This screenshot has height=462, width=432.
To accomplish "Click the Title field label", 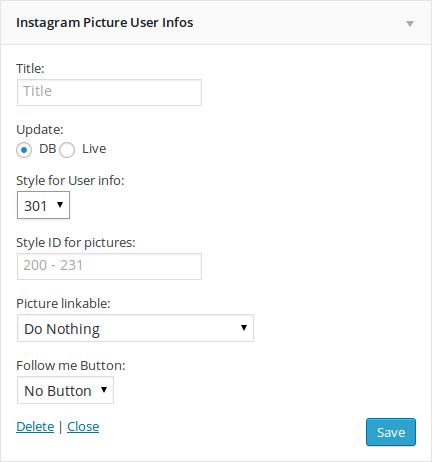I will pos(30,68).
